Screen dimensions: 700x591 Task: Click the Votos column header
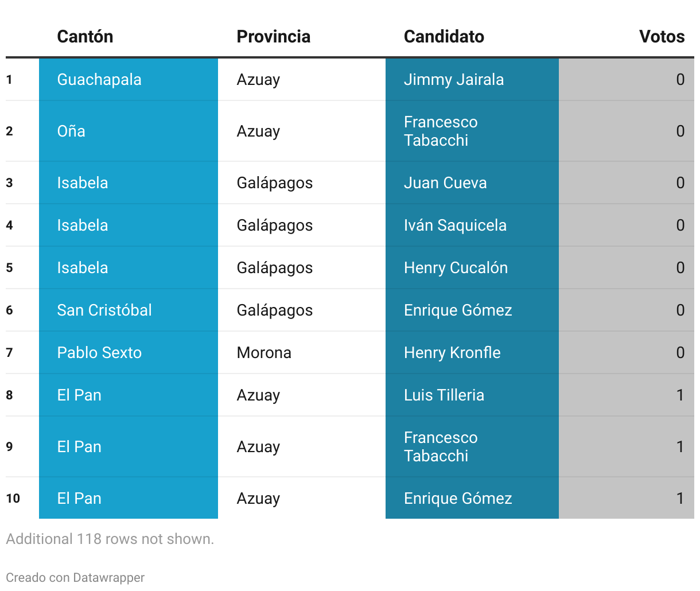coord(662,37)
